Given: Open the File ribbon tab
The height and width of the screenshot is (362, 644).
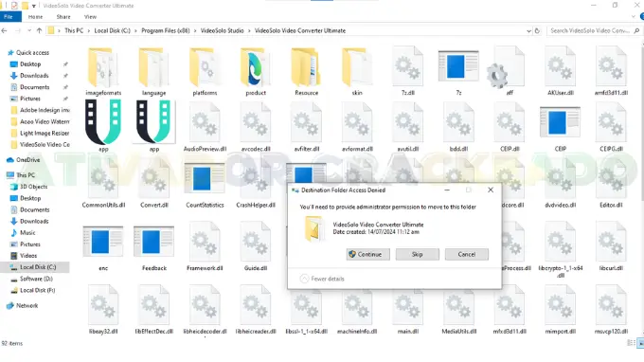Looking at the screenshot, I should 9,17.
